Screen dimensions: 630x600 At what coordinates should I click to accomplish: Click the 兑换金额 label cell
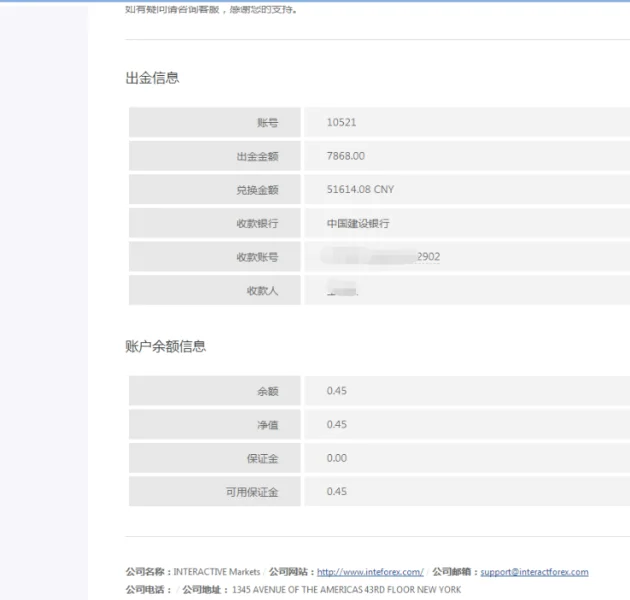click(215, 190)
